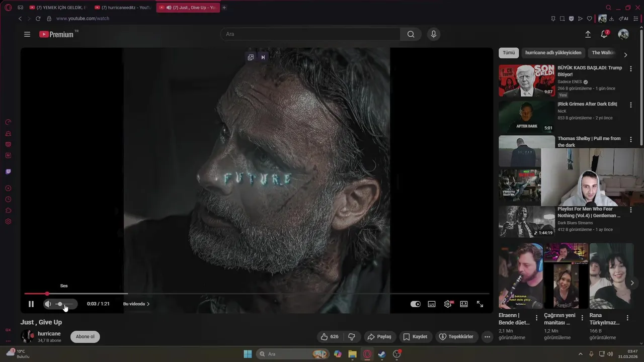Open Twitch in the Opera sidebar
This screenshot has height=362, width=644.
pyautogui.click(x=8, y=171)
